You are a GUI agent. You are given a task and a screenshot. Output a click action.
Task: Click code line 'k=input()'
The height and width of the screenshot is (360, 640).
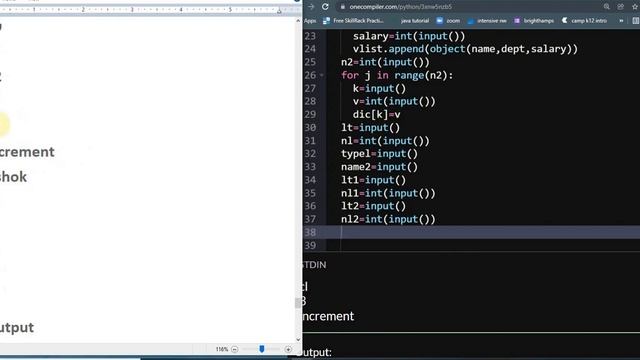(380, 89)
